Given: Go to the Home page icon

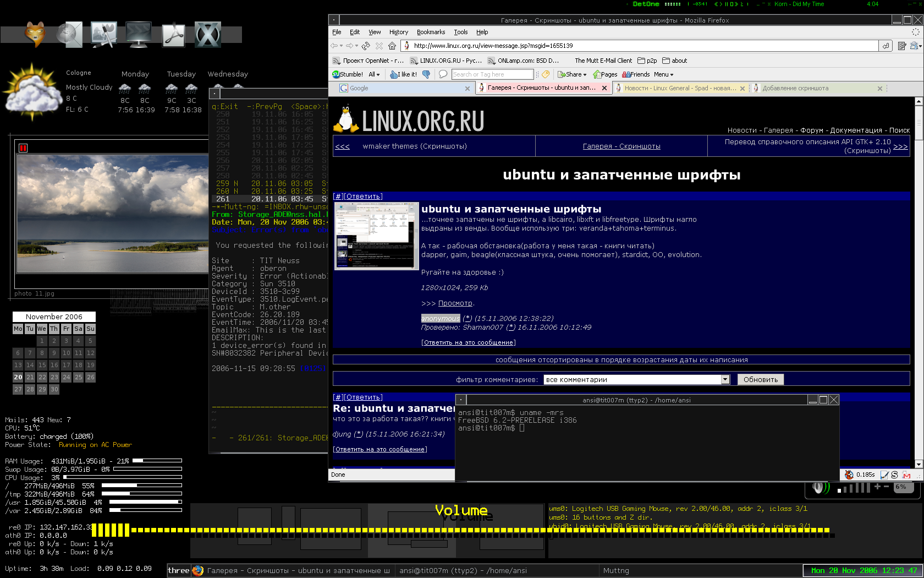Looking at the screenshot, I should click(x=392, y=46).
